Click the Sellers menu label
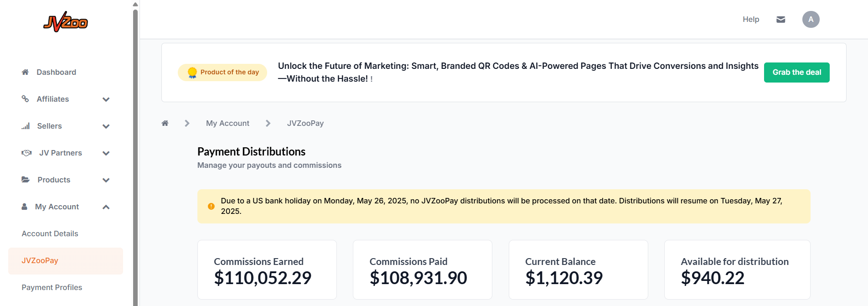The width and height of the screenshot is (868, 306). 49,126
